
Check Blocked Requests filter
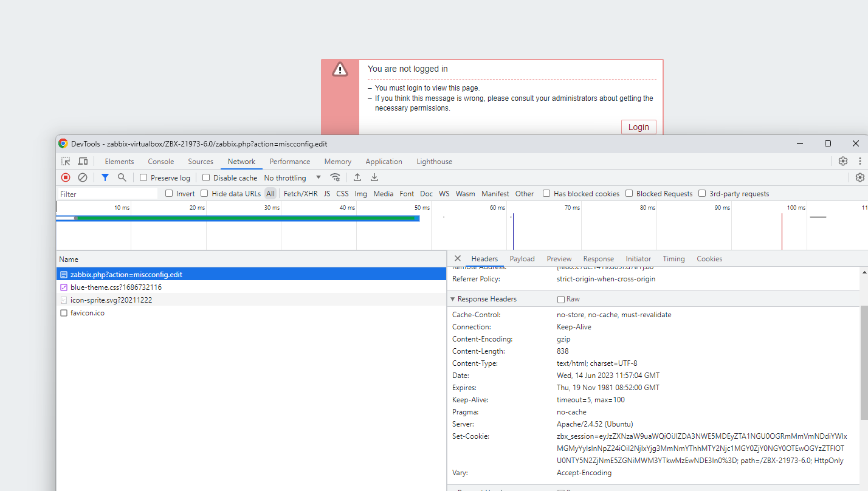[x=629, y=193]
